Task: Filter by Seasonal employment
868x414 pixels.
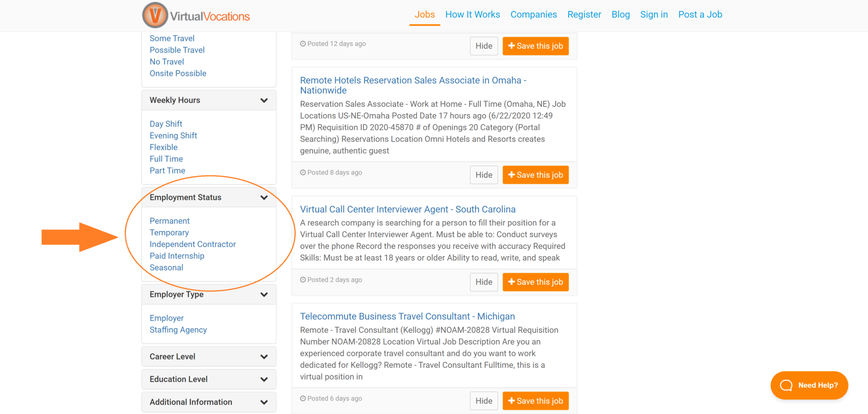Action: 166,268
